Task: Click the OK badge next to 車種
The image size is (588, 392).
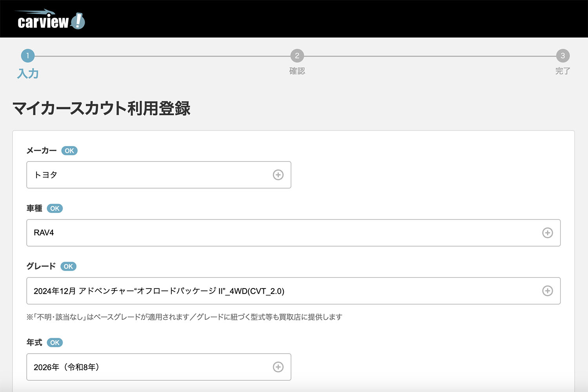Action: point(55,209)
